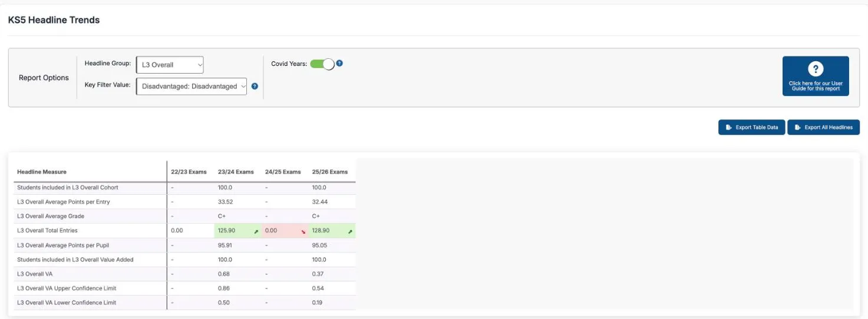Select L3 Overall VA Lower Confidence Limit label
The width and height of the screenshot is (868, 319).
pos(67,303)
